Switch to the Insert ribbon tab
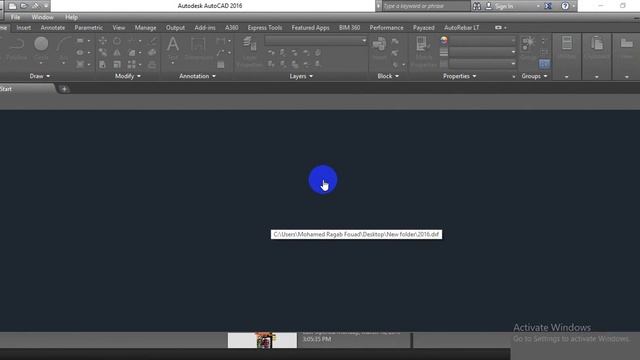The height and width of the screenshot is (360, 640). (24, 28)
